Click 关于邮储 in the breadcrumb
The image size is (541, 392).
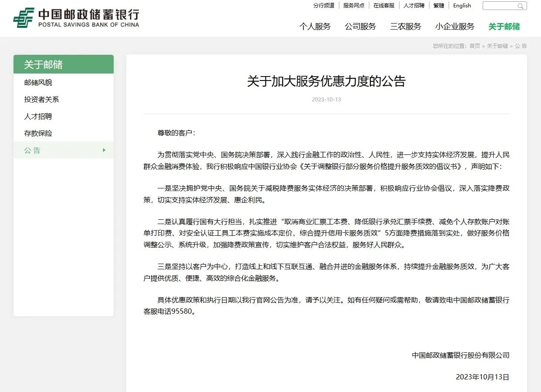(x=497, y=46)
